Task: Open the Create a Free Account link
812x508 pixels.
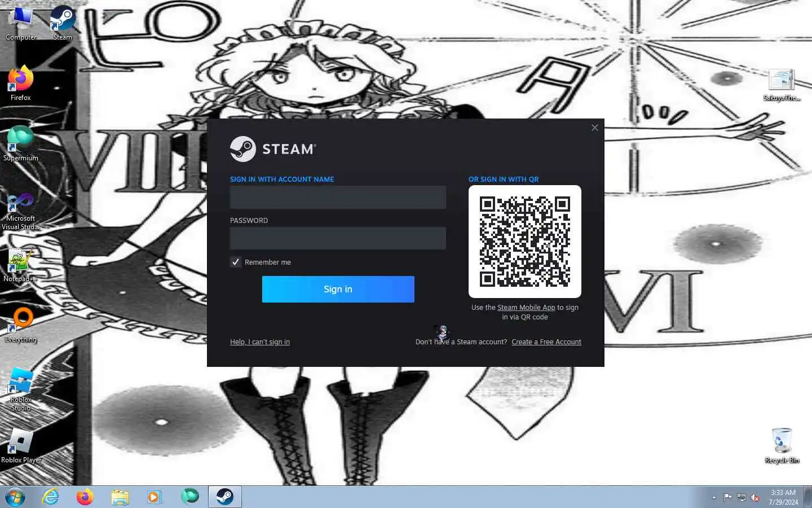Action: coord(546,342)
